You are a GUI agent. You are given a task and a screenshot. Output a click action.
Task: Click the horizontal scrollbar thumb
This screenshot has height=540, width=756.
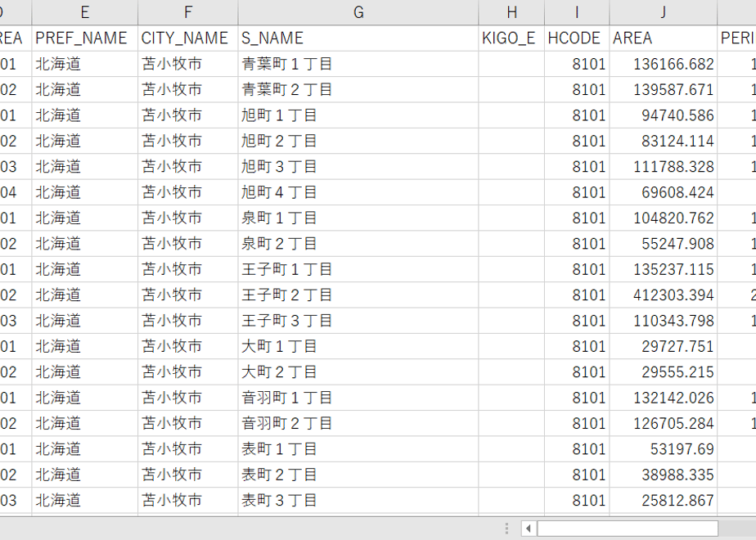click(628, 529)
